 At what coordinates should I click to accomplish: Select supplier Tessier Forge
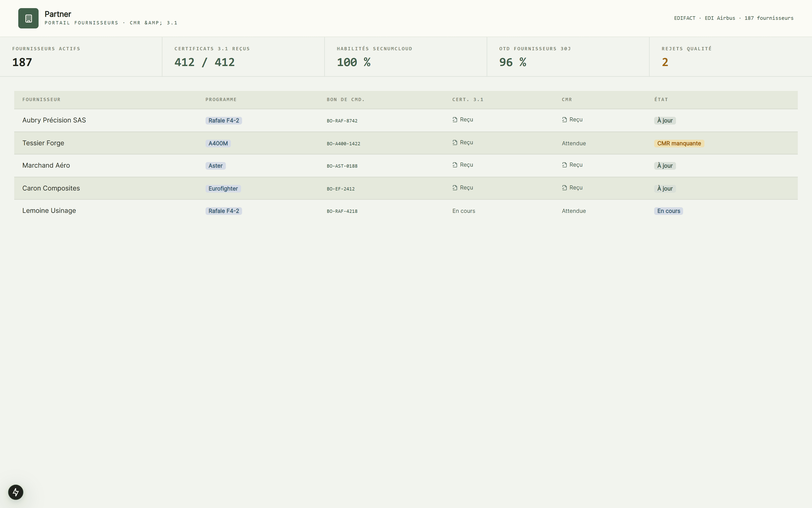[43, 143]
